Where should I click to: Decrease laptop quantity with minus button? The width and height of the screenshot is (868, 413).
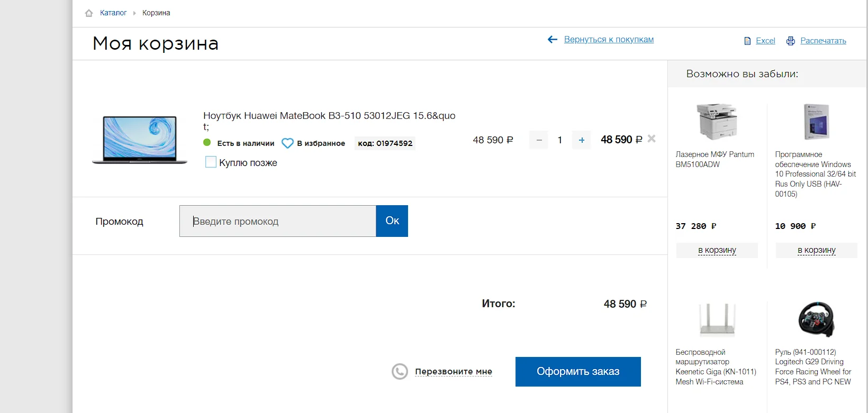539,140
